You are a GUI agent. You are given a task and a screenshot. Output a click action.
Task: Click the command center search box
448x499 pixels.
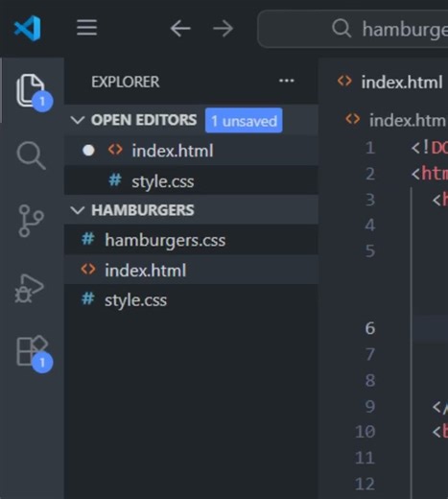(x=353, y=29)
